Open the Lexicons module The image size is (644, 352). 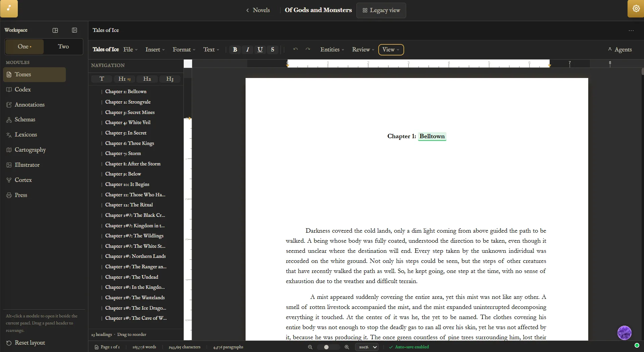tap(34, 134)
